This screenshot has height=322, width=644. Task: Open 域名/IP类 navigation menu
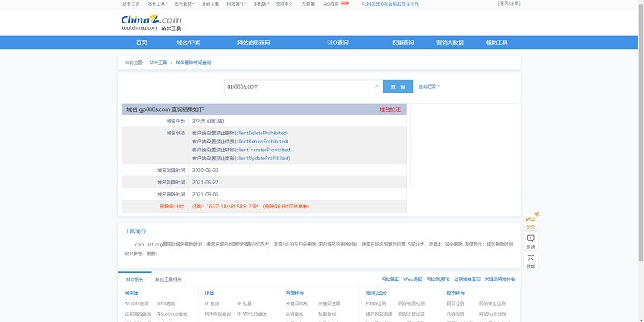(x=188, y=43)
